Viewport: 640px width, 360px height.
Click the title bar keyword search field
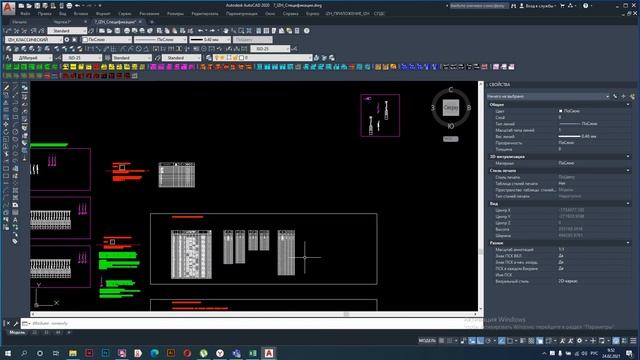(479, 6)
